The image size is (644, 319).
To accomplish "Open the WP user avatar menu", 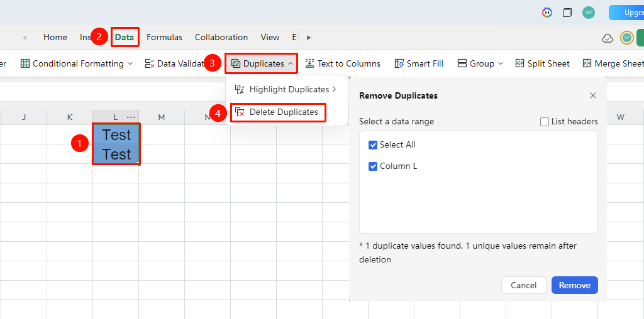I will point(589,13).
